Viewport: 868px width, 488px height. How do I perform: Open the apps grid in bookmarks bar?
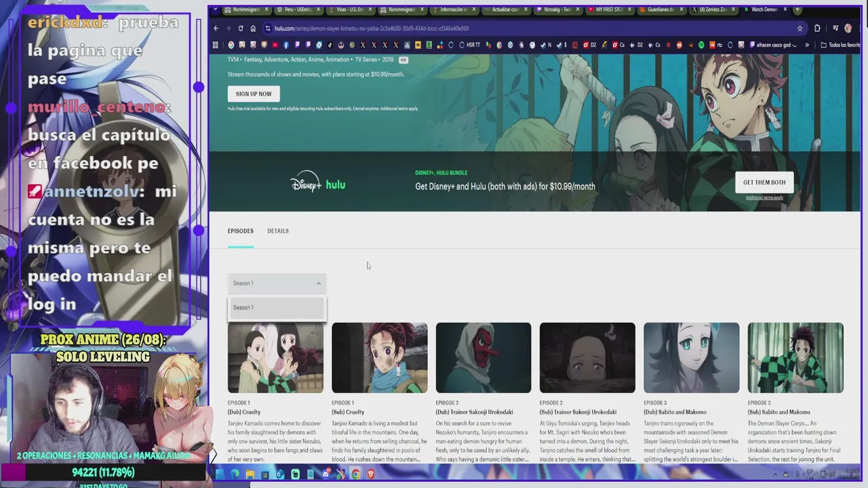click(x=216, y=45)
